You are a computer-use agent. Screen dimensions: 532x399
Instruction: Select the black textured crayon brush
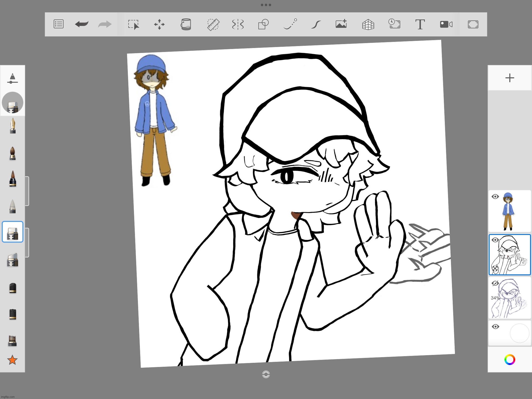13,315
